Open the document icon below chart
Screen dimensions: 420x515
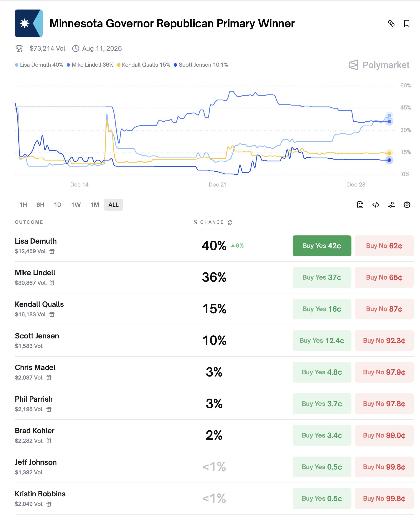360,205
